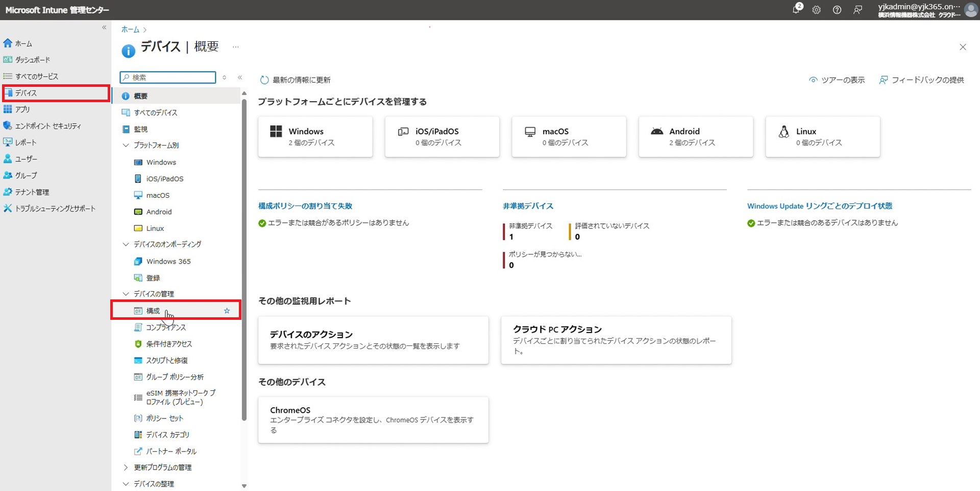This screenshot has height=491, width=980.
Task: Open the ellipsis menu beside 概要 title
Action: (235, 47)
